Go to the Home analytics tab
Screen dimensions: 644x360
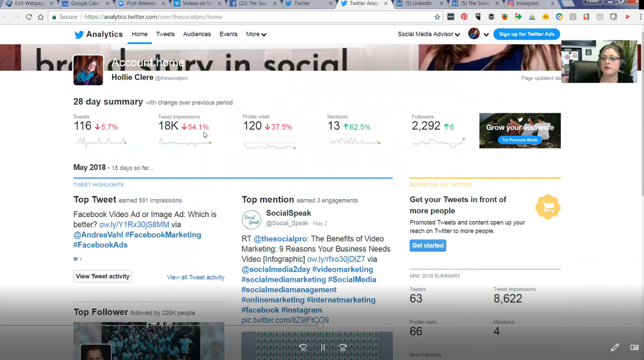click(140, 34)
